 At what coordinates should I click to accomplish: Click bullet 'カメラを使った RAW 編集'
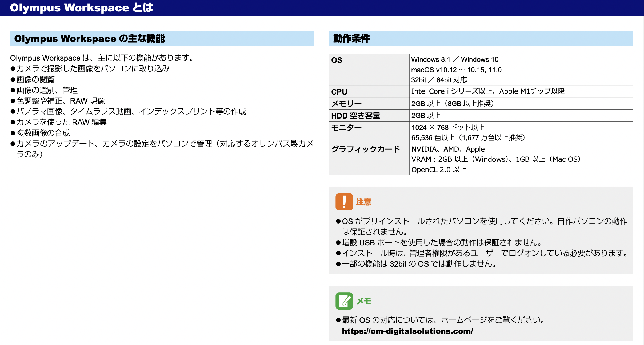coord(58,122)
